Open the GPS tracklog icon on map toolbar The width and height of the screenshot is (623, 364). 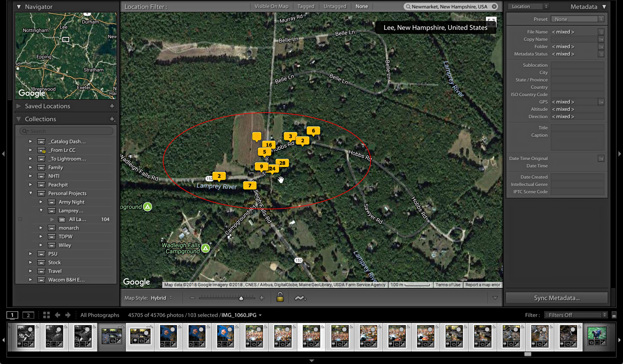coord(300,298)
